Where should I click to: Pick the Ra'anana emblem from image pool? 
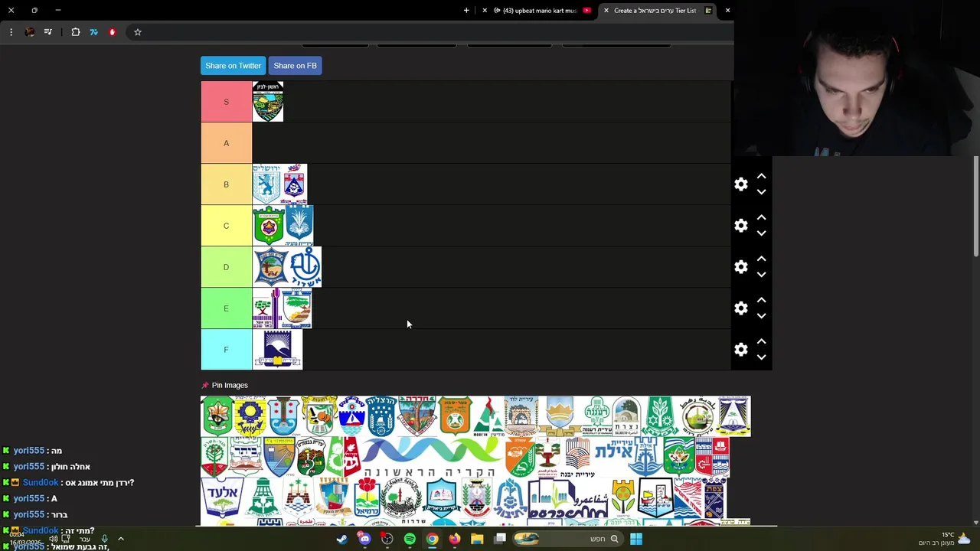click(596, 416)
